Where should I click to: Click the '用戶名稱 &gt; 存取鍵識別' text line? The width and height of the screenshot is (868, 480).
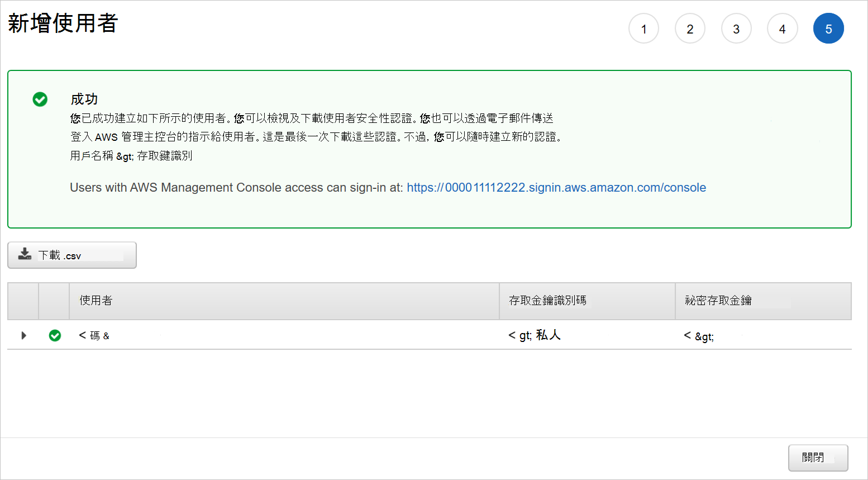coord(131,156)
